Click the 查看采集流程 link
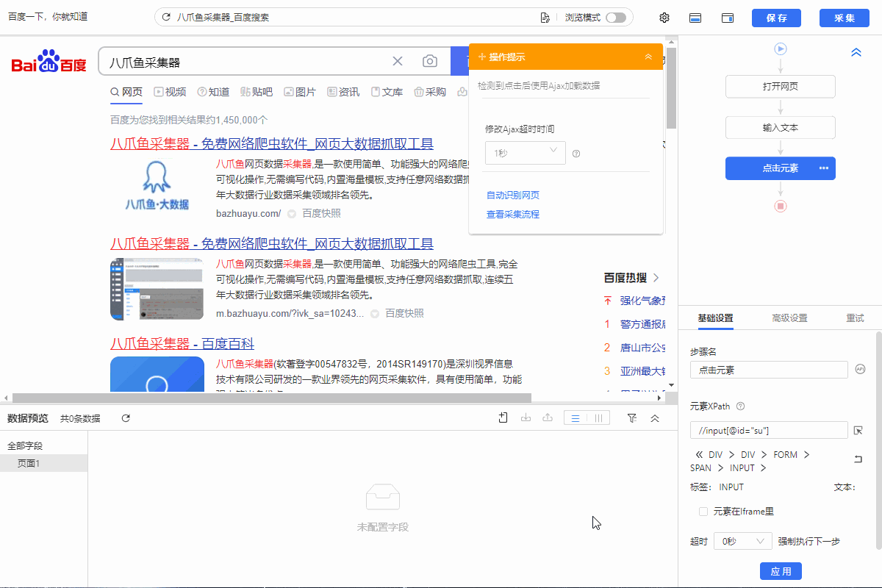The width and height of the screenshot is (882, 588). pyautogui.click(x=513, y=214)
